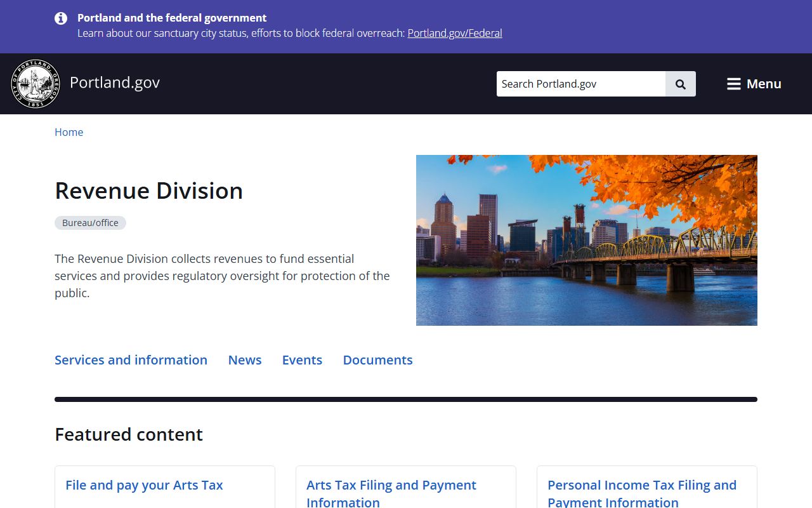Open the Events tab
Image resolution: width=812 pixels, height=508 pixels.
tap(302, 360)
